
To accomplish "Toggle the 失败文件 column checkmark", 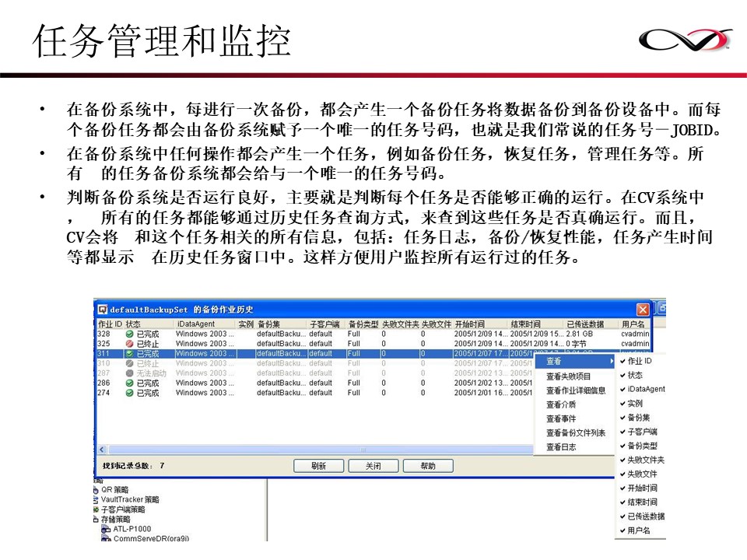I will 622,474.
